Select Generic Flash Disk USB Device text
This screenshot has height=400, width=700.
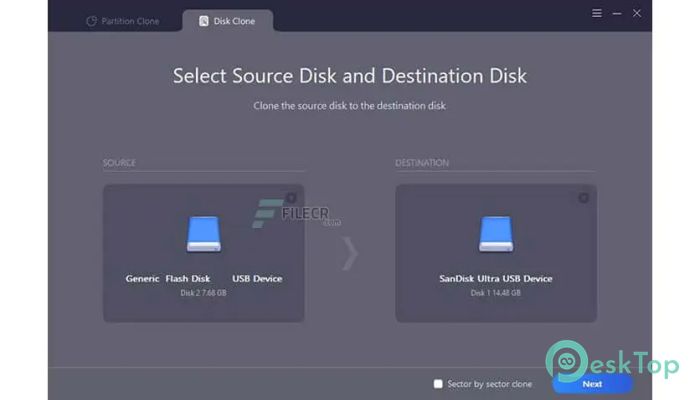pyautogui.click(x=204, y=279)
